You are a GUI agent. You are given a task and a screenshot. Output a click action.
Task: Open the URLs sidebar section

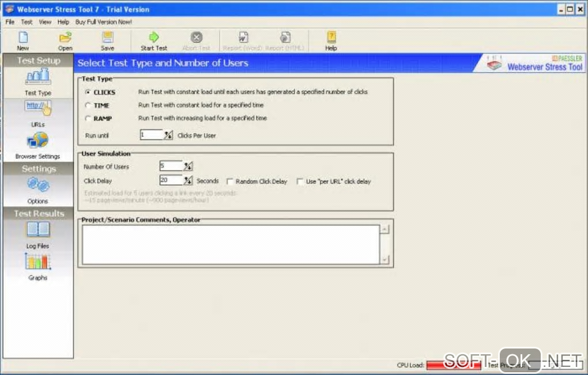pos(38,113)
